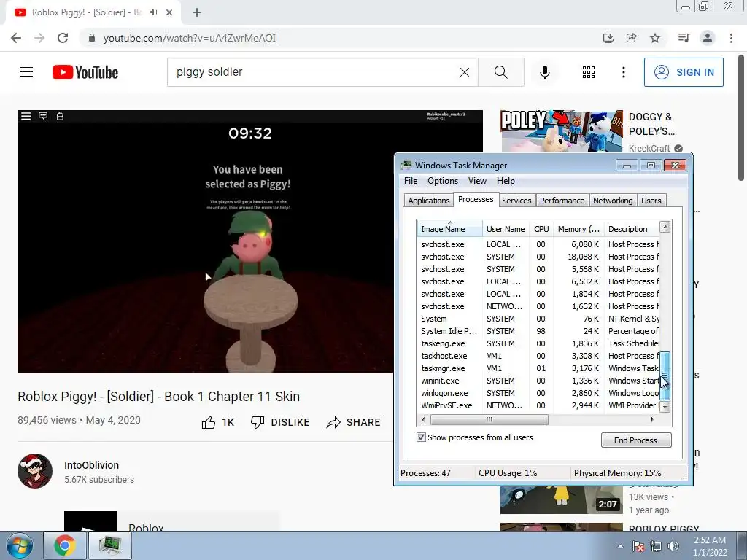The image size is (747, 560).
Task: Select the taskmgr.exe process row
Action: (x=538, y=368)
